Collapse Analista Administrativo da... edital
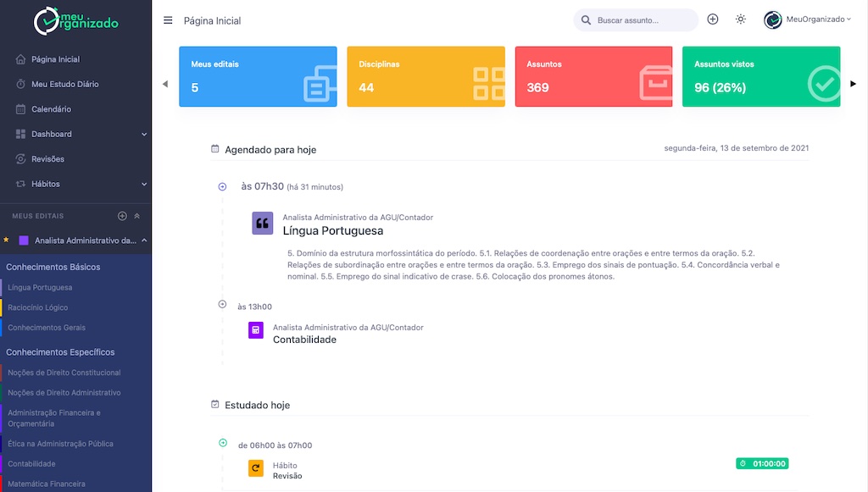Screen dimensions: 868x492 [144, 240]
